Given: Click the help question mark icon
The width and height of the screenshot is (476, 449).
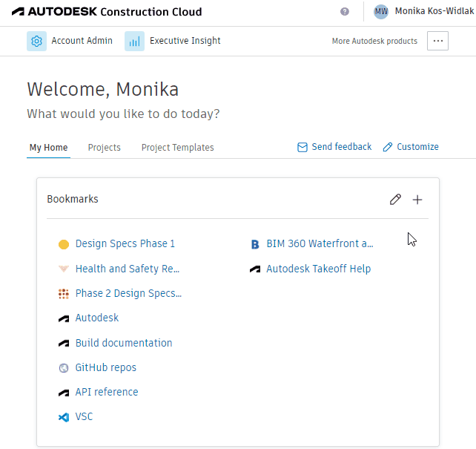Looking at the screenshot, I should pos(345,12).
